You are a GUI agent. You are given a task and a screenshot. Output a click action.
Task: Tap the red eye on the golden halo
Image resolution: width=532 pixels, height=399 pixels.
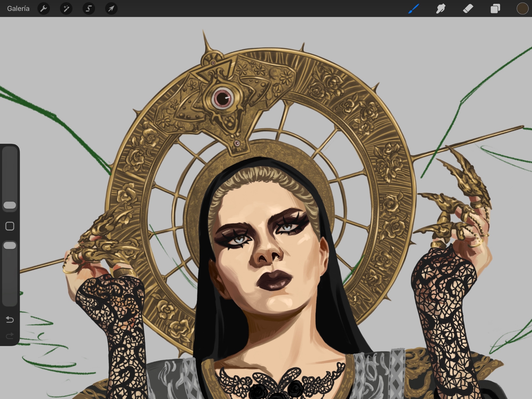point(223,98)
